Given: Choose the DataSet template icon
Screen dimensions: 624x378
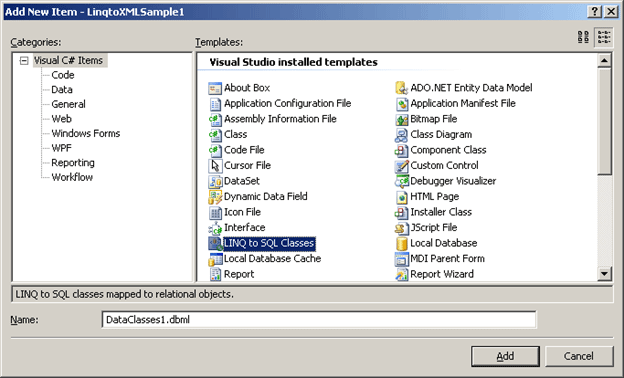Looking at the screenshot, I should click(x=215, y=181).
